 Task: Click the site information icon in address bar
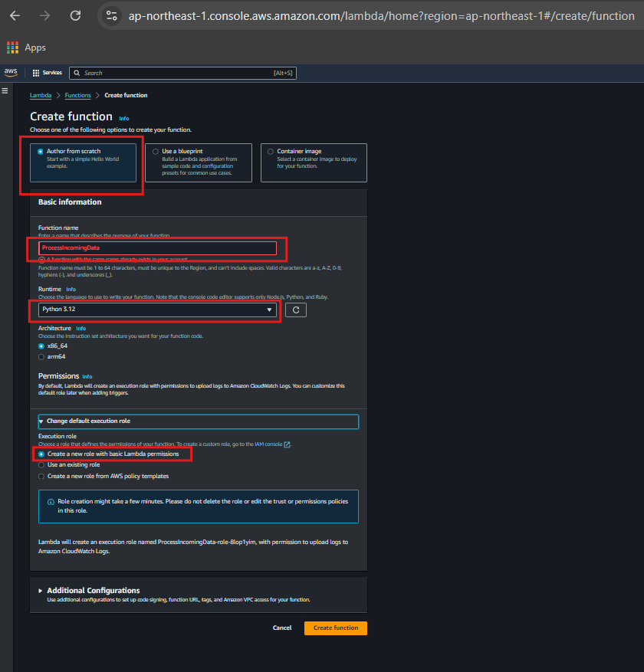[111, 15]
